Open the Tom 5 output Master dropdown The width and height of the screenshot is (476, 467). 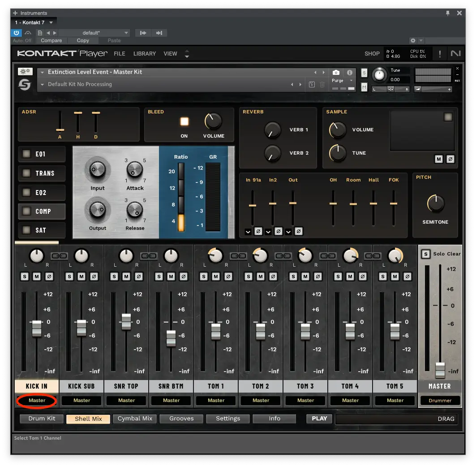(395, 401)
